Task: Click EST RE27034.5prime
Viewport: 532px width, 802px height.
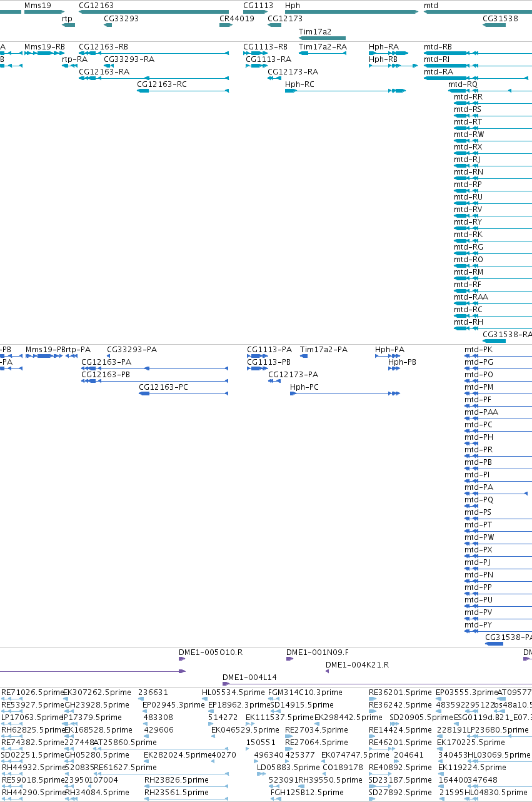Action: (316, 730)
